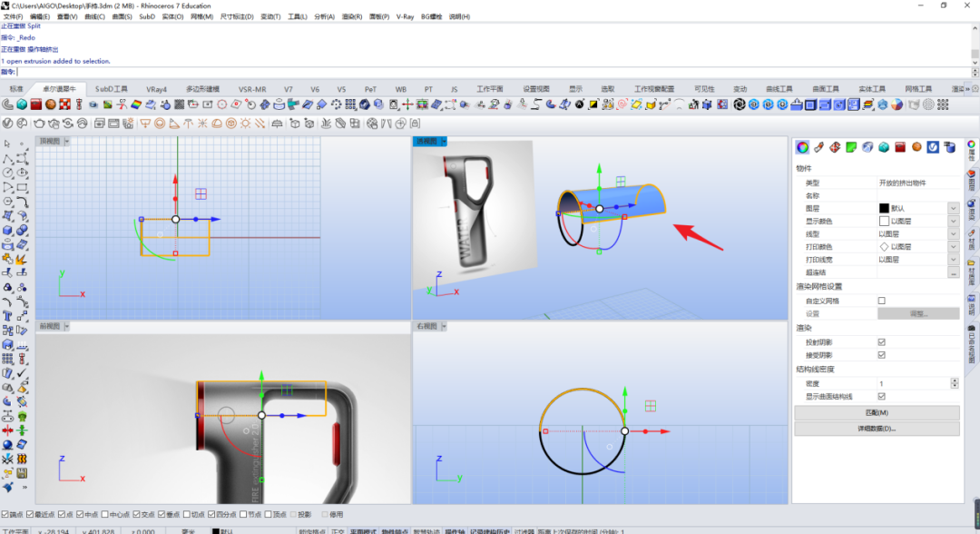Expand the 打印颜色 dropdown
The width and height of the screenshot is (980, 534).
pos(953,247)
